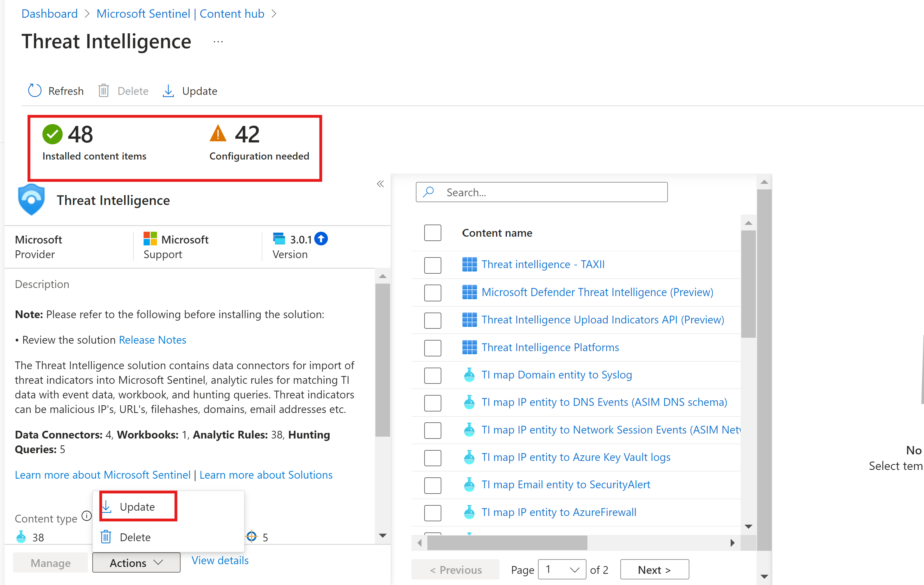Screen dimensions: 924x585
Task: Click the Threat Intelligence shield icon
Action: tap(31, 200)
